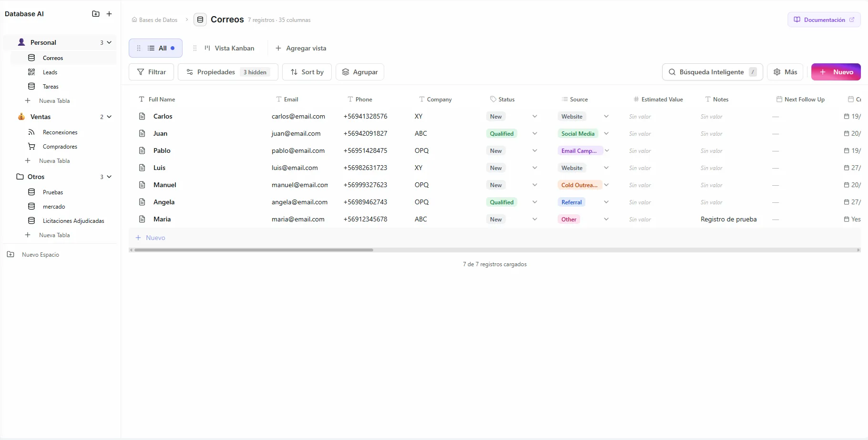Click the Agrupar group button
This screenshot has height=440, width=868.
pyautogui.click(x=360, y=72)
